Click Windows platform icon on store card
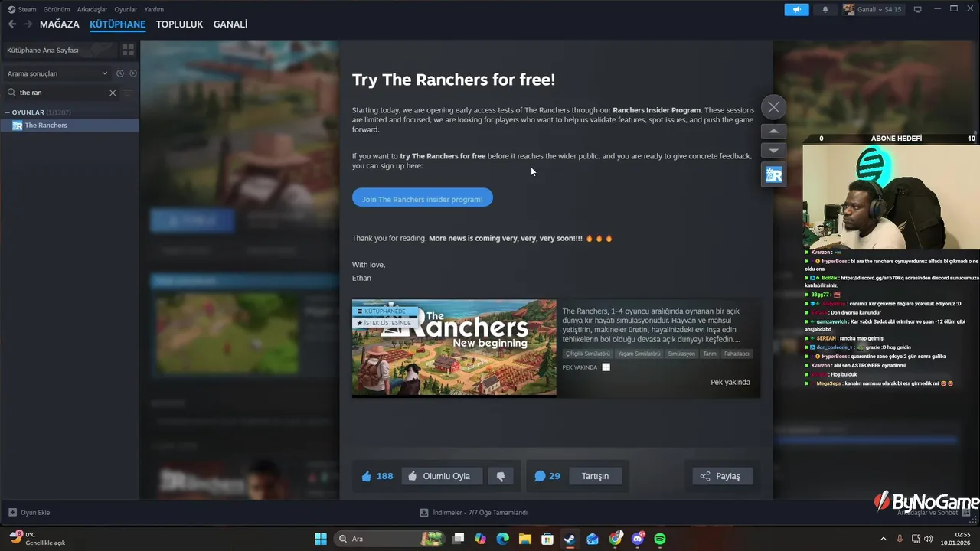Viewport: 980px width, 551px height. [x=606, y=367]
